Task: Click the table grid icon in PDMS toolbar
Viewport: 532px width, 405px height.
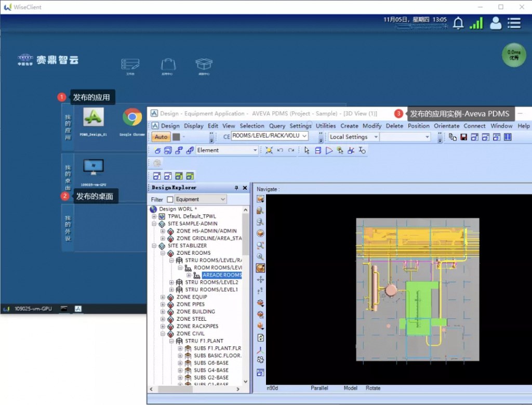Action: [x=508, y=137]
